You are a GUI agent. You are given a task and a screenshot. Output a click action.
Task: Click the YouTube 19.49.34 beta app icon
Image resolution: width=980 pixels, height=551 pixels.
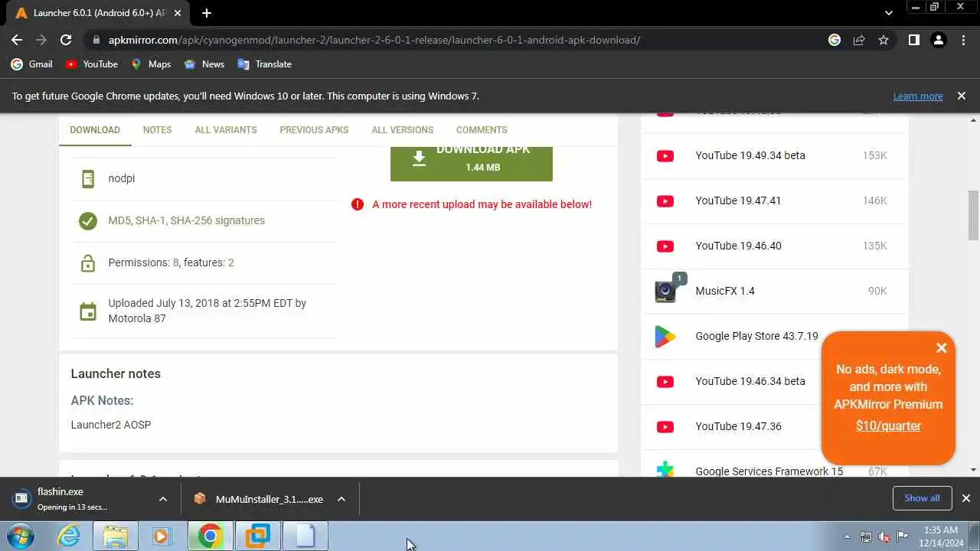coord(665,155)
